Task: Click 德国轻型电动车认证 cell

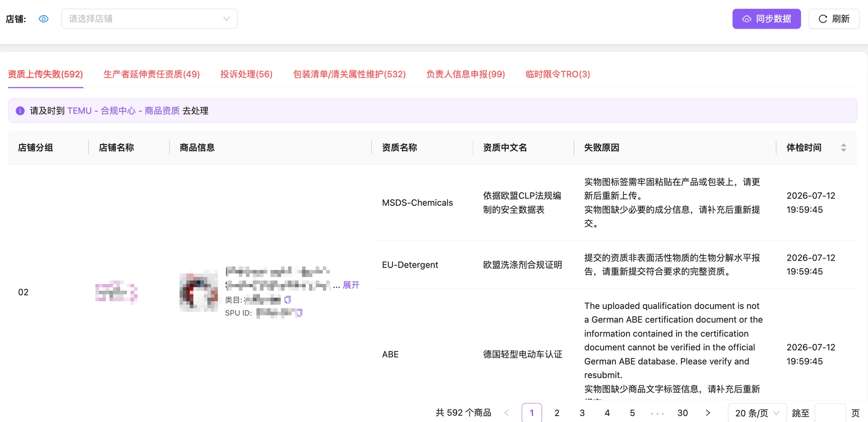Action: pos(523,354)
